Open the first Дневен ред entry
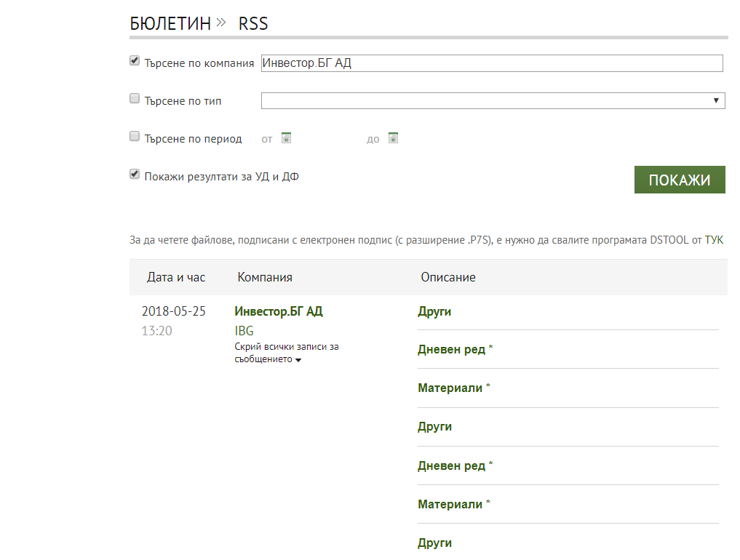The image size is (740, 560). coord(451,350)
